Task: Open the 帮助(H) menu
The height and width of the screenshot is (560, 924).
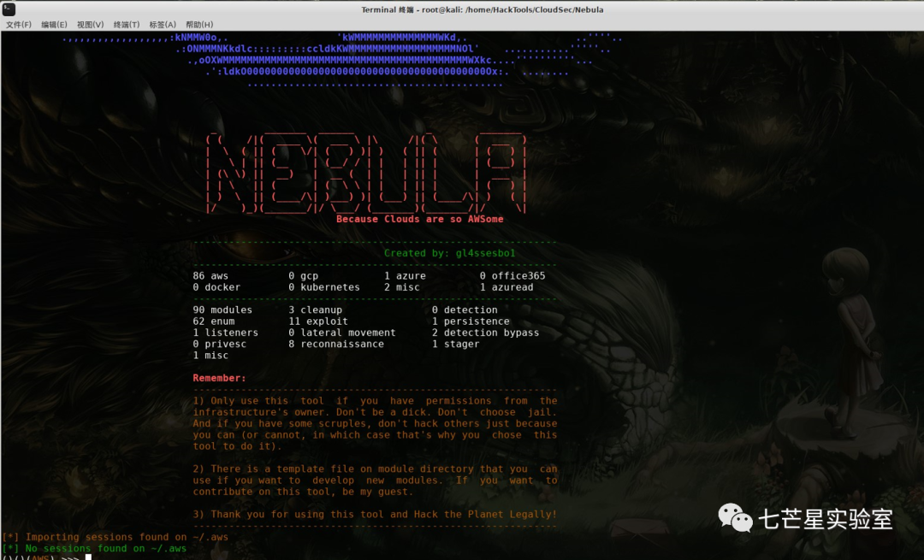Action: coord(199,25)
